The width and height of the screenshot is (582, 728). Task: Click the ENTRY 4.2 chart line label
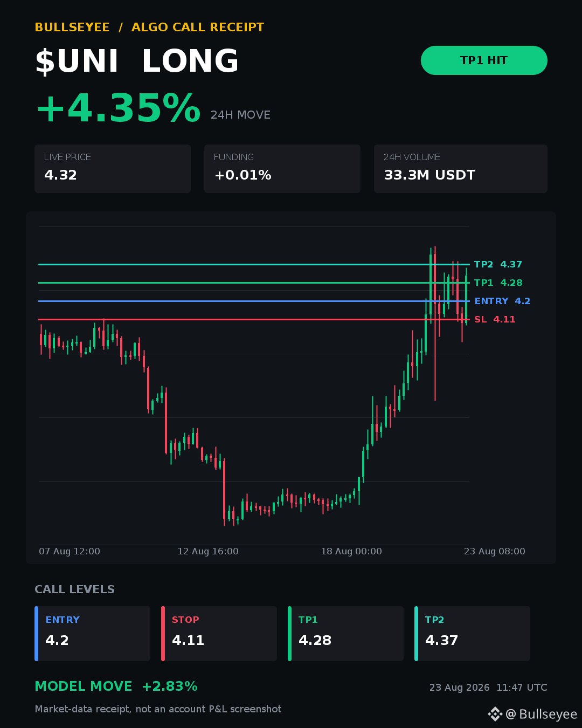[502, 301]
